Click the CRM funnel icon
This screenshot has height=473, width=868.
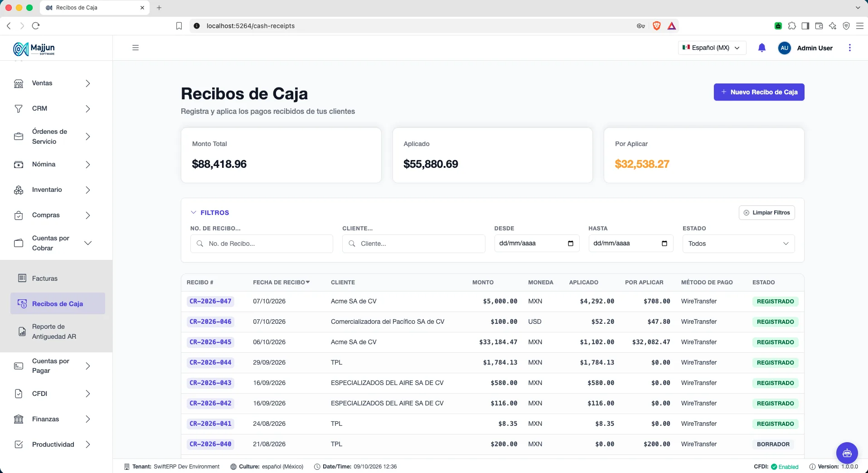(19, 109)
